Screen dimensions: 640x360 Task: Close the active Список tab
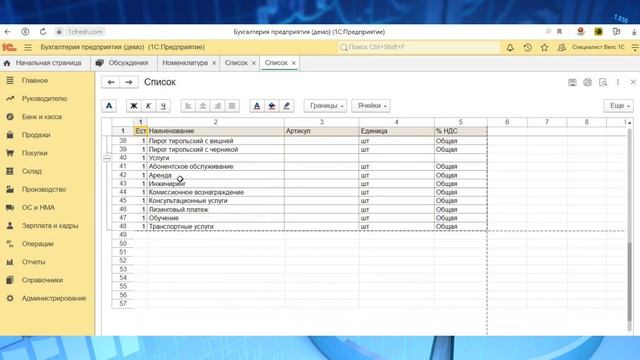tap(293, 63)
